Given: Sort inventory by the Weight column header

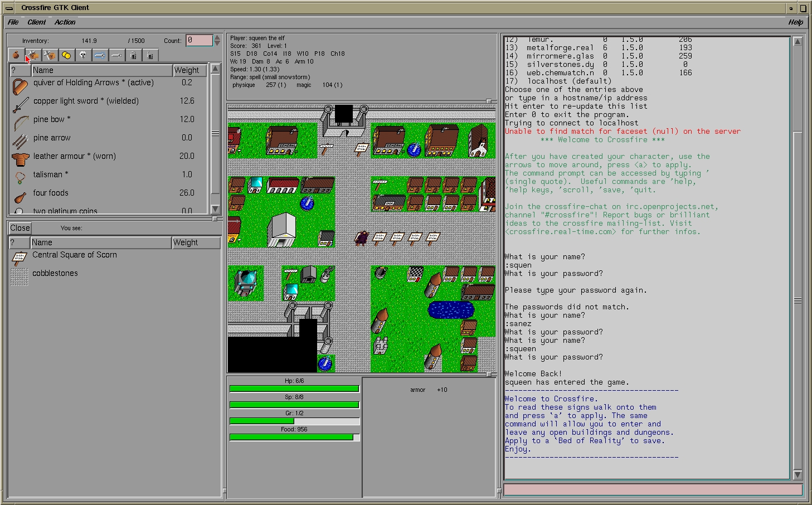Looking at the screenshot, I should [x=189, y=70].
